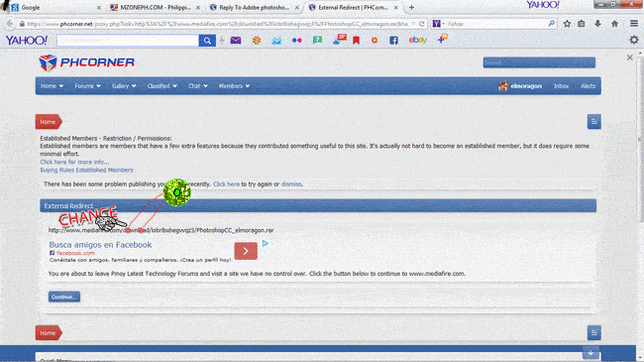Open the Facebook icon in Yahoo toolbar
The image size is (644, 362).
[394, 41]
